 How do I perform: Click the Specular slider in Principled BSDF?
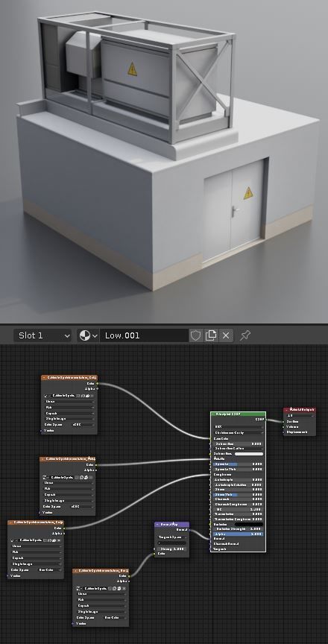point(238,464)
